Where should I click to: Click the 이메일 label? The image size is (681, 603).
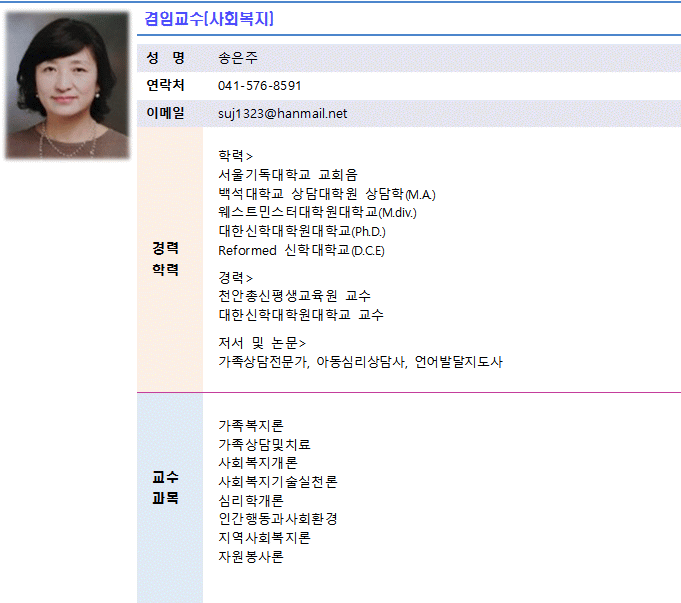[165, 113]
